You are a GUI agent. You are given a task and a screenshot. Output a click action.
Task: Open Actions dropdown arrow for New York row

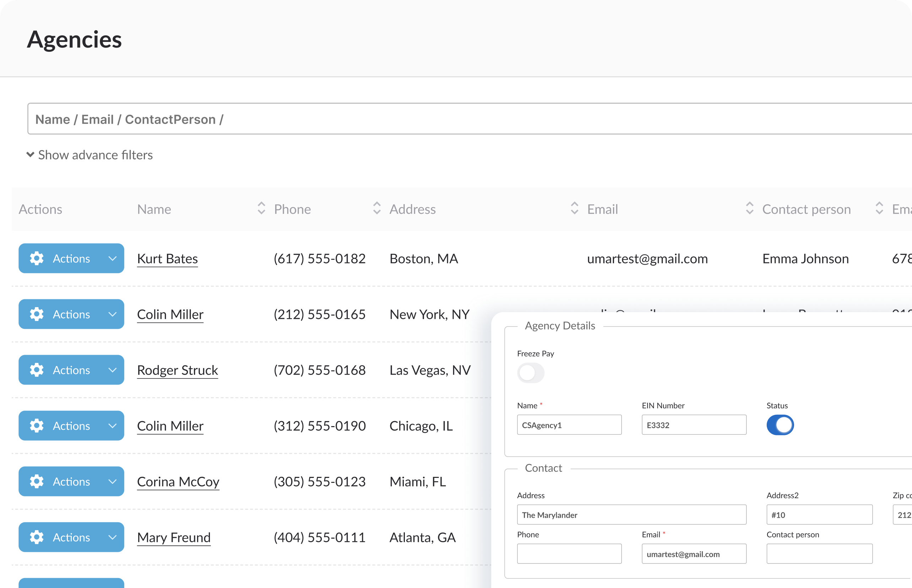click(112, 314)
